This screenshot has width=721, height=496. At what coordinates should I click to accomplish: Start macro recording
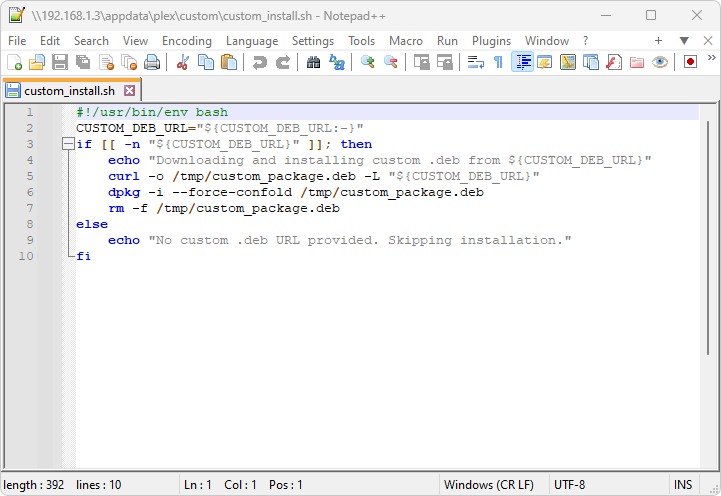pos(690,62)
